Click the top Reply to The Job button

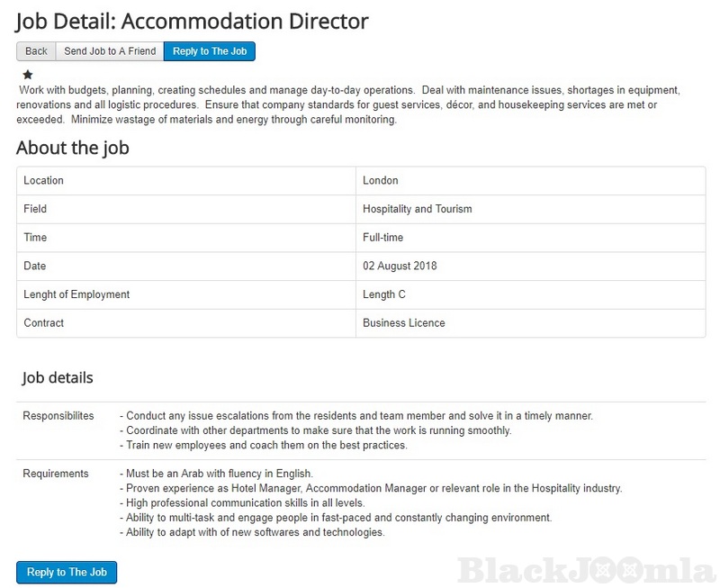(x=210, y=51)
